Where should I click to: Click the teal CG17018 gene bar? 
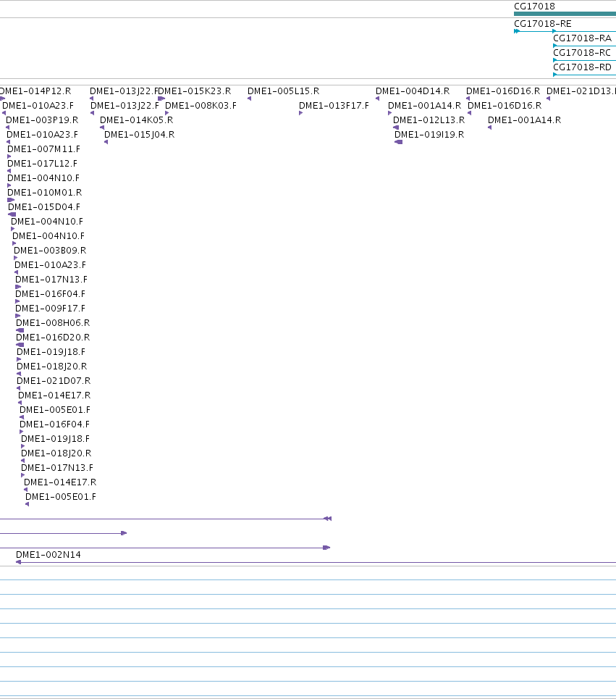coord(565,14)
